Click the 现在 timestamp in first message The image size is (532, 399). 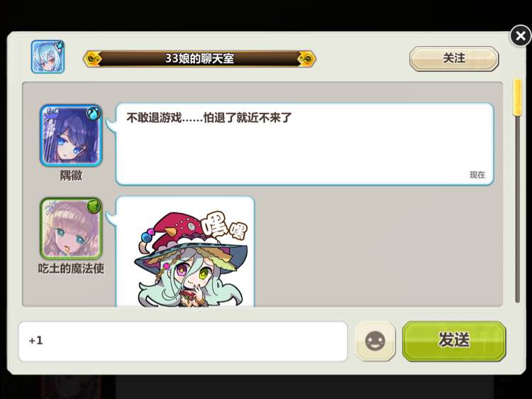(x=477, y=175)
